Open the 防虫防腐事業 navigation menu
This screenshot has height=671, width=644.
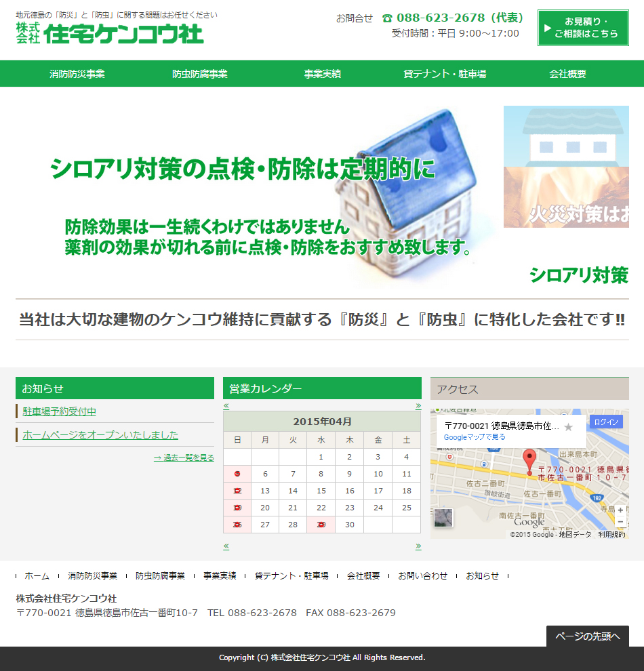click(x=200, y=74)
